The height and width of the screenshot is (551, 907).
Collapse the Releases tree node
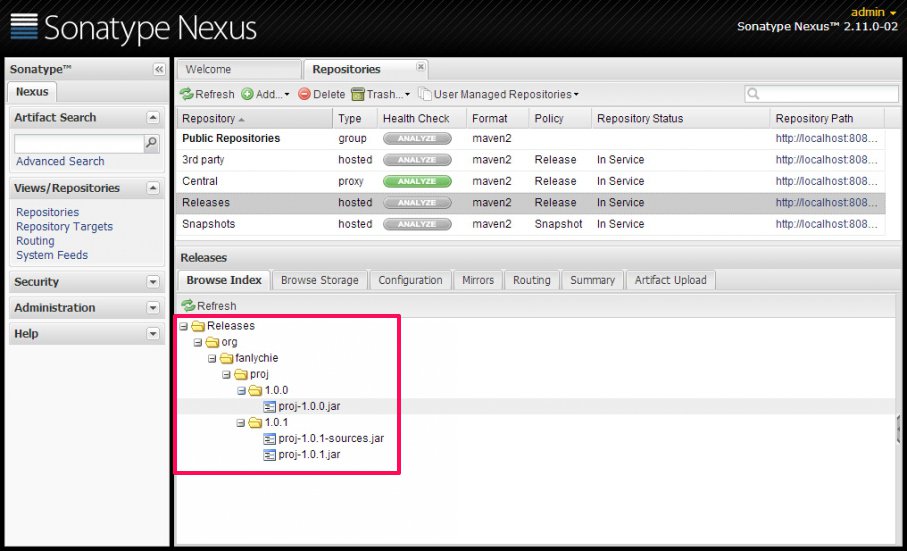click(184, 327)
